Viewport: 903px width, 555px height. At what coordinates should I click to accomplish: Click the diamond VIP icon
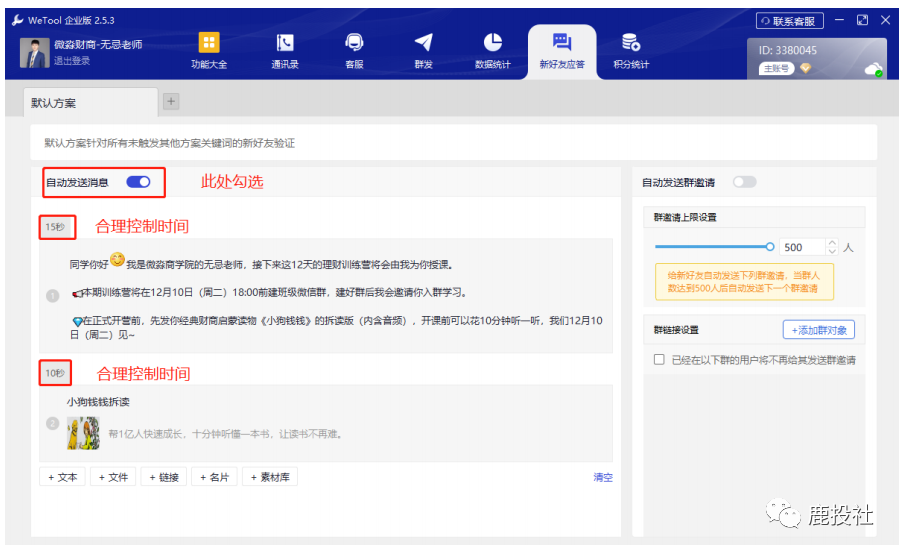[x=806, y=69]
